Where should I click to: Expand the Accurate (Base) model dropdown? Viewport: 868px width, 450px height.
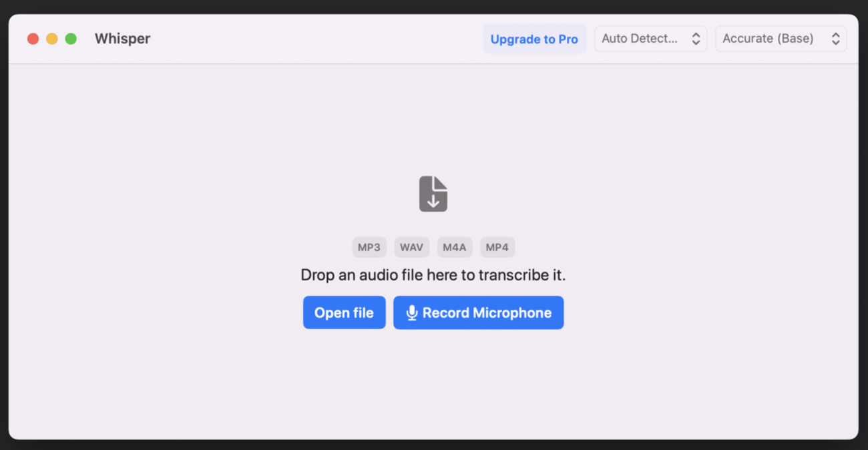[781, 39]
